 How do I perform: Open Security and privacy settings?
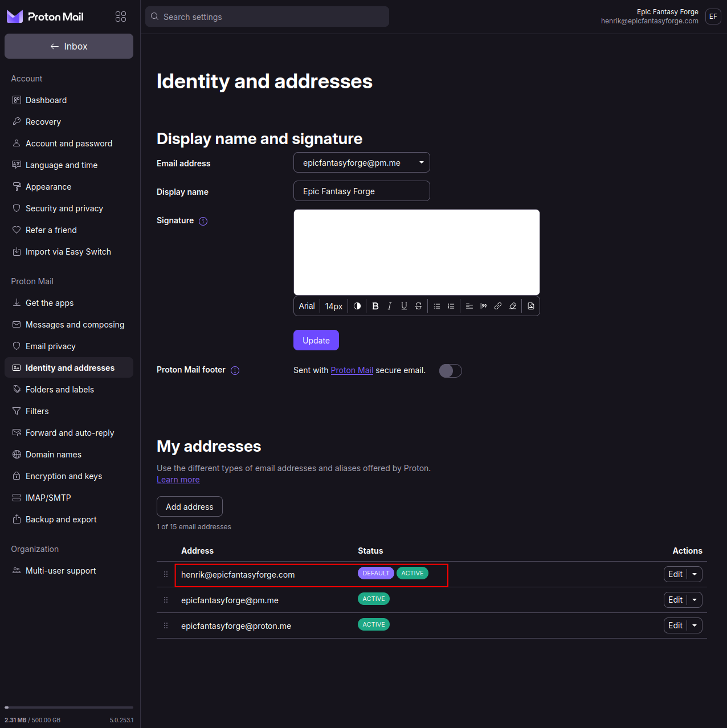tap(69, 208)
